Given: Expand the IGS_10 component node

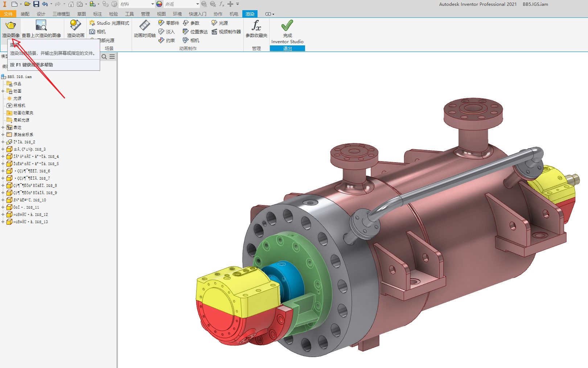Looking at the screenshot, I should pos(3,200).
